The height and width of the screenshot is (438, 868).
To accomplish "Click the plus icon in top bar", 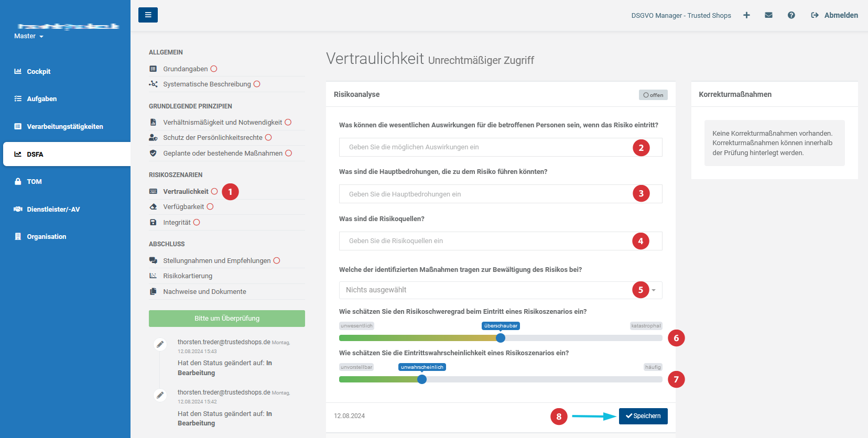I will pyautogui.click(x=746, y=15).
